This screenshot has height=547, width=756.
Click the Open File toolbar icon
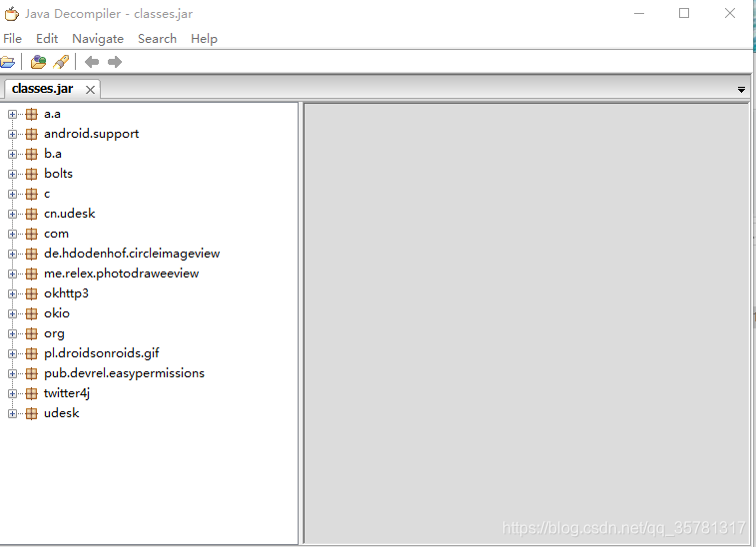[x=7, y=62]
